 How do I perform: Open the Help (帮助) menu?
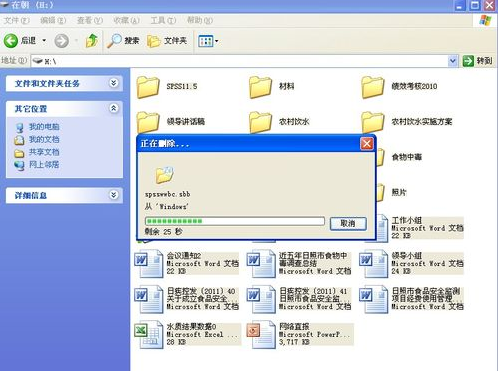tap(200, 21)
